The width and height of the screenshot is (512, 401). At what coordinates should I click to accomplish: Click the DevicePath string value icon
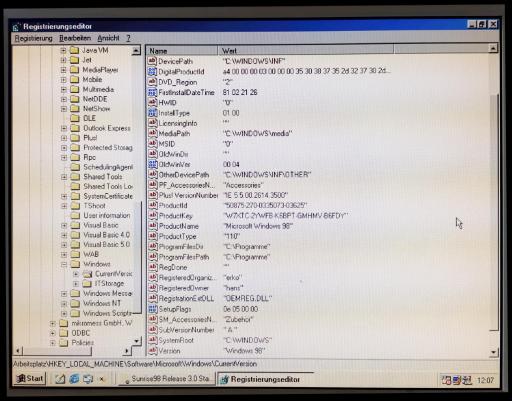tap(152, 61)
